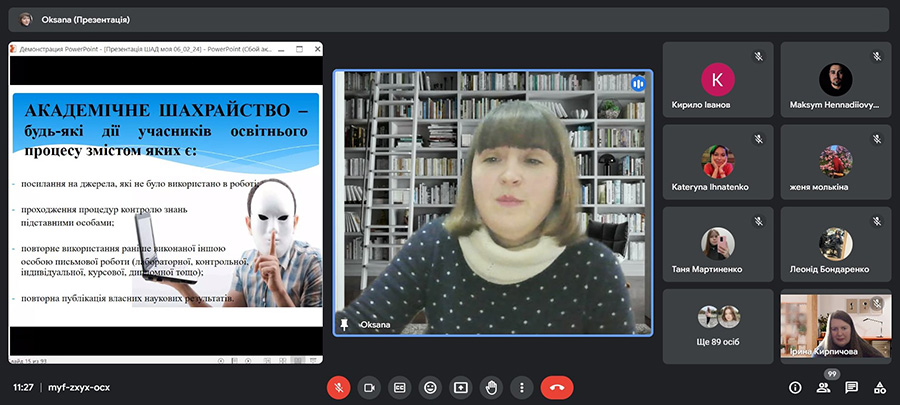Open the chat panel icon
900x405 pixels.
click(x=852, y=388)
